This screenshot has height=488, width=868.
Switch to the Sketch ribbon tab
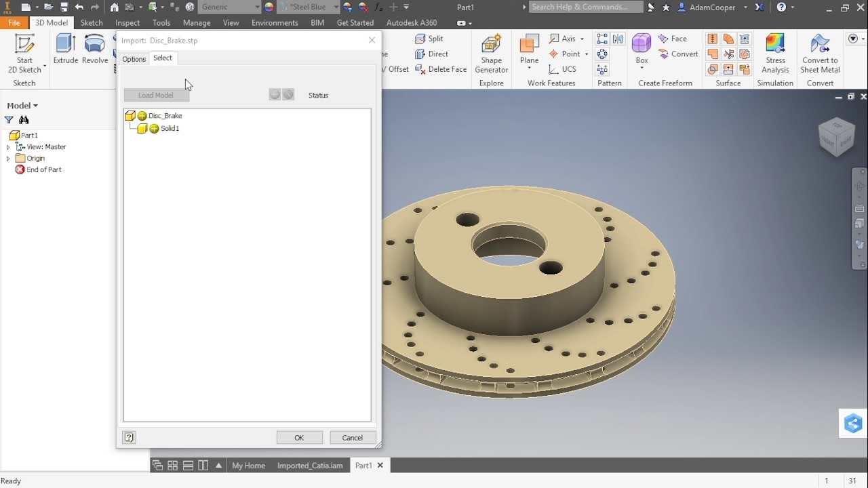click(x=92, y=22)
